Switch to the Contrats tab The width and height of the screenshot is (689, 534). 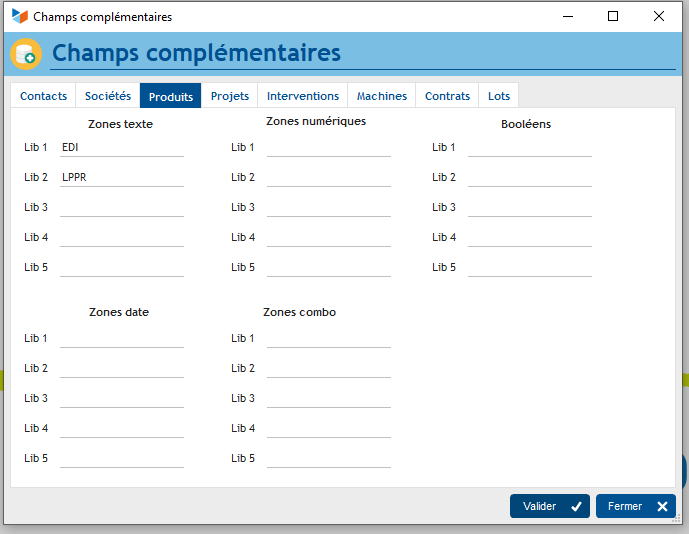[447, 96]
